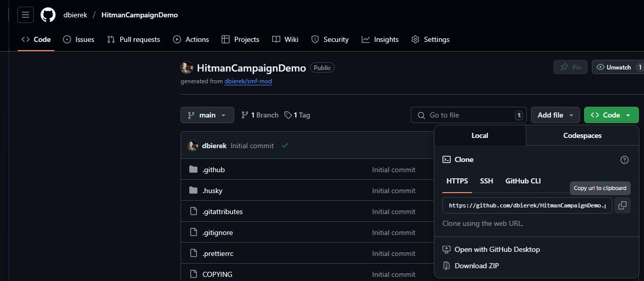Screen dimensions: 644x281
Task: Open the main branch selector dropdown
Action: (207, 115)
